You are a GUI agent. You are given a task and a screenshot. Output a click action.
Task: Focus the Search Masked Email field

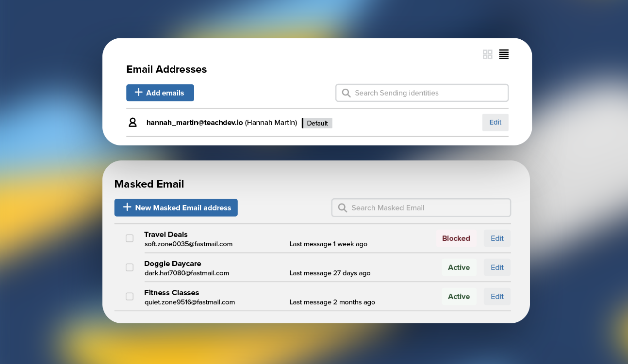point(427,208)
